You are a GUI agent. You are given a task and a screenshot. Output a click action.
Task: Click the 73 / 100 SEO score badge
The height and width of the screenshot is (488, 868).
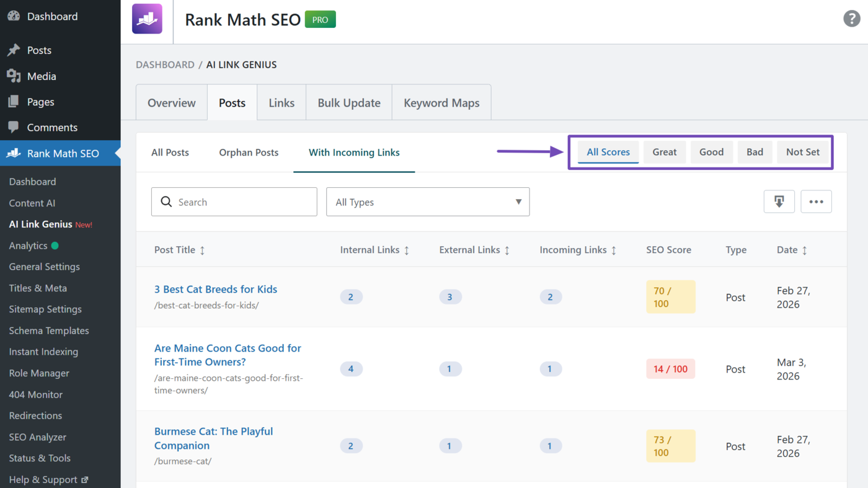[x=671, y=446]
